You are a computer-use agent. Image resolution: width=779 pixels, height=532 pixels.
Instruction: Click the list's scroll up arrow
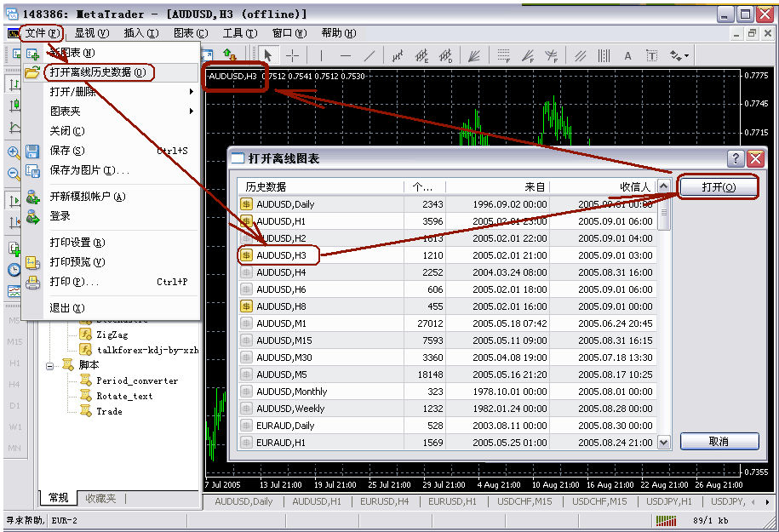tap(664, 186)
